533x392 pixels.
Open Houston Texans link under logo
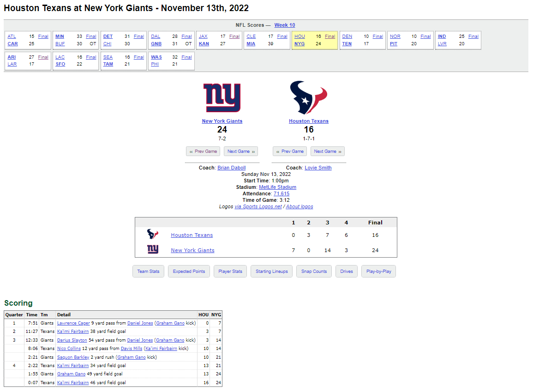309,121
